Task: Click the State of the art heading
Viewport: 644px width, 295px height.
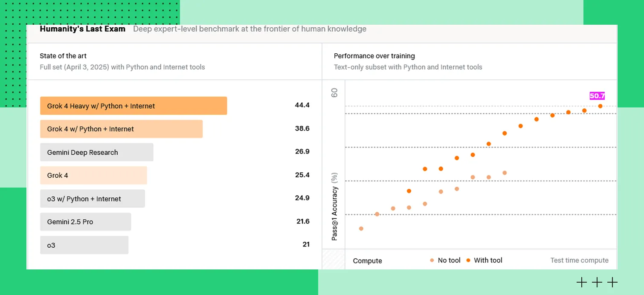Action: [x=63, y=56]
